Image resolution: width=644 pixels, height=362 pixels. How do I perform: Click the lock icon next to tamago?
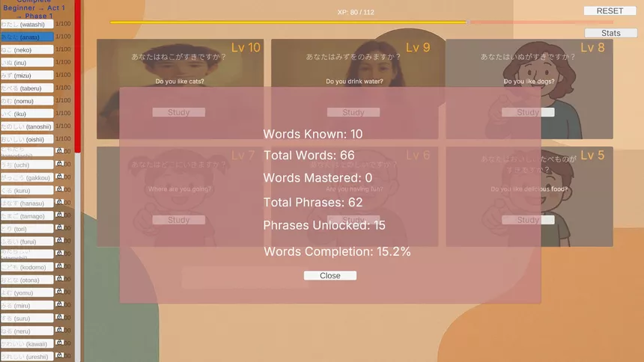pos(60,214)
